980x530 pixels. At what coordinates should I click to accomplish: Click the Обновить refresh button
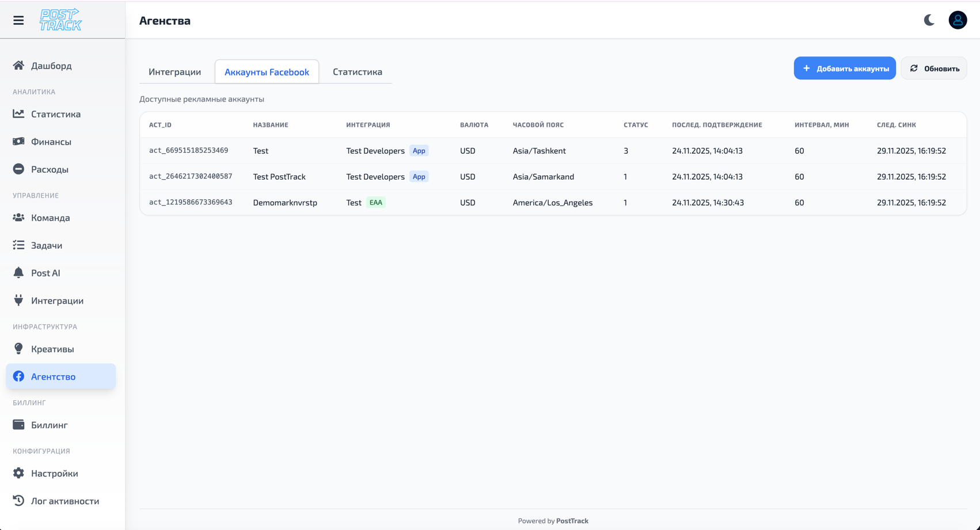click(933, 69)
